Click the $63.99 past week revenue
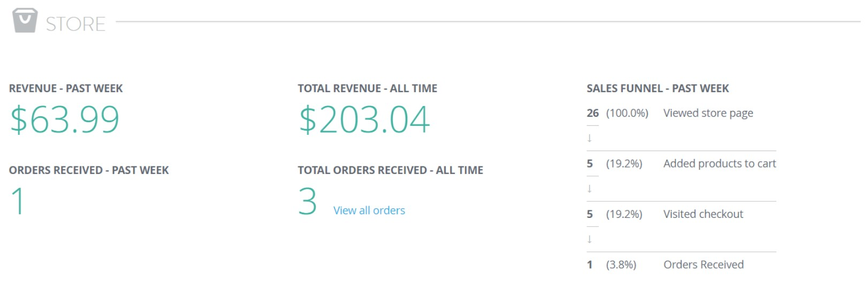This screenshot has height=288, width=868. point(65,119)
